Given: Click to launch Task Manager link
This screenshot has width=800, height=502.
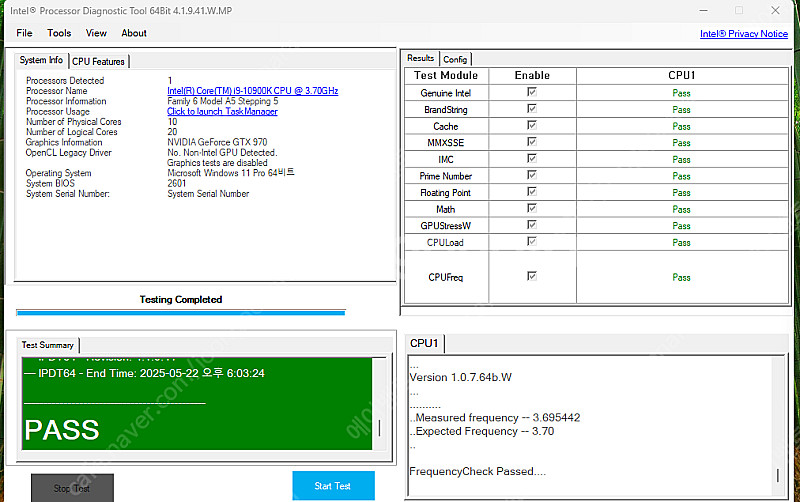Looking at the screenshot, I should (222, 111).
